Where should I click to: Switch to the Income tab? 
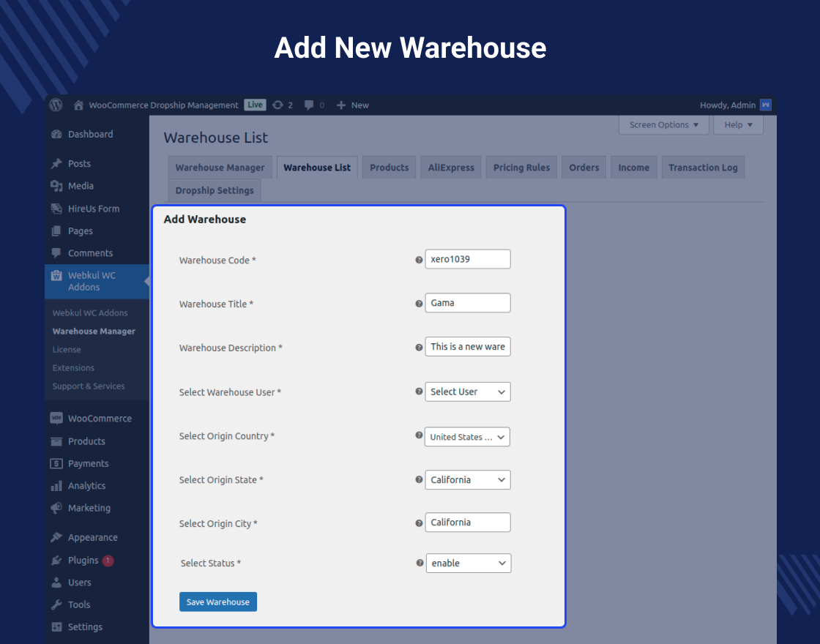(634, 168)
